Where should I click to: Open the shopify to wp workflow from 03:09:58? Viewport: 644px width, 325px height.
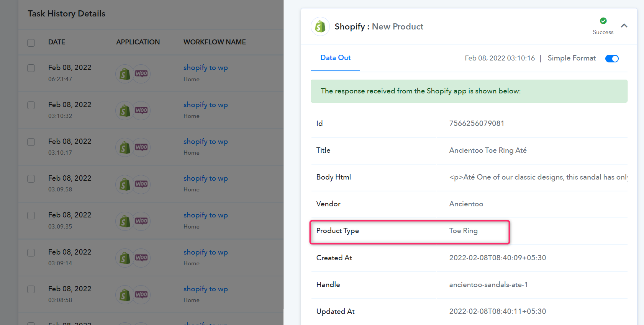pyautogui.click(x=205, y=178)
